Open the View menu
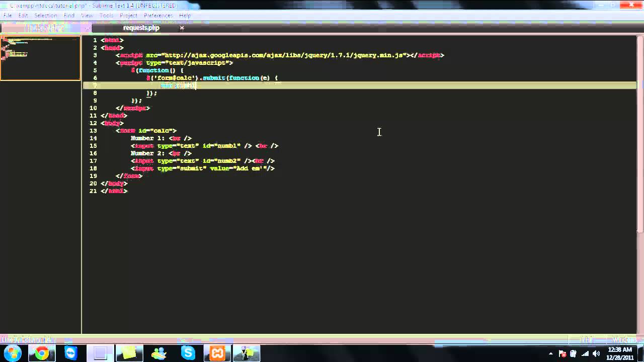Screen dimensions: 644x362 87,16
